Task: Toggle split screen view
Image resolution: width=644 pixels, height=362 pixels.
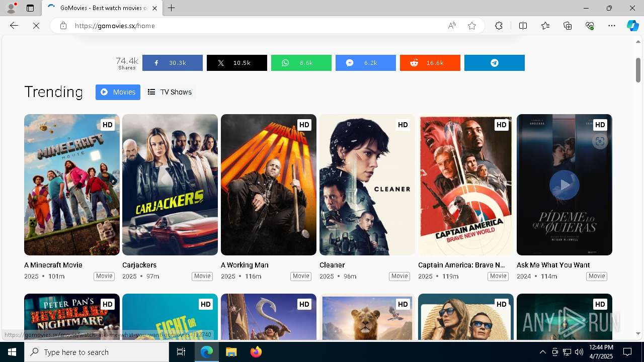Action: click(x=523, y=26)
